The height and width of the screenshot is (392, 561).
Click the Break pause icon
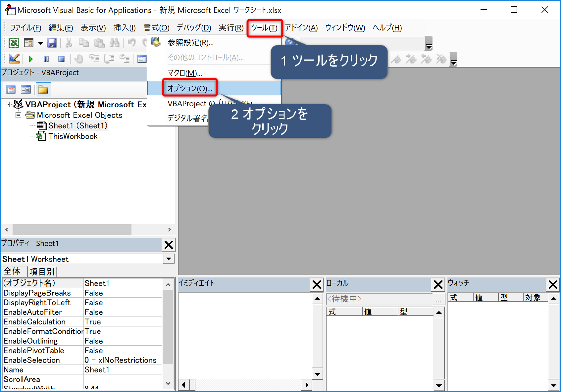[x=46, y=59]
